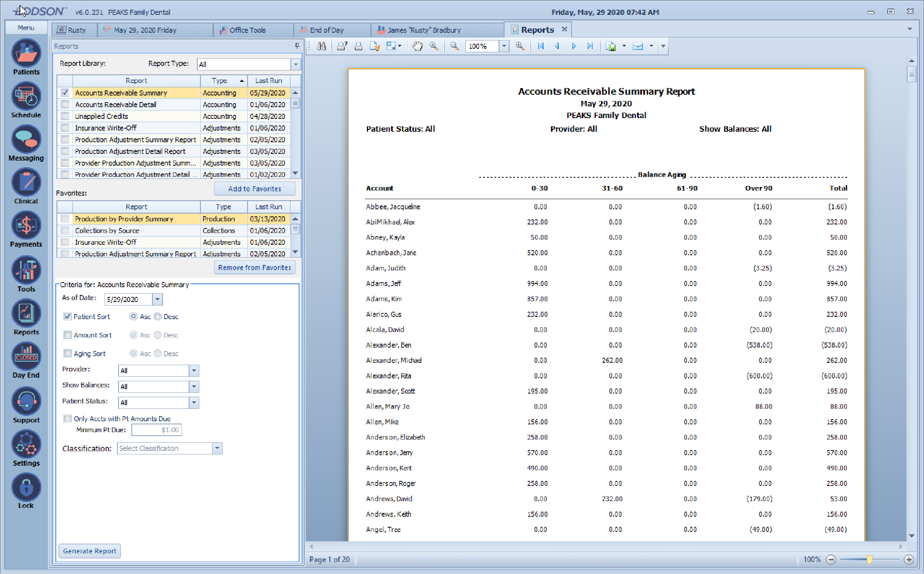This screenshot has height=574, width=924.
Task: Select Desc radio for Patient Sort
Action: click(158, 316)
